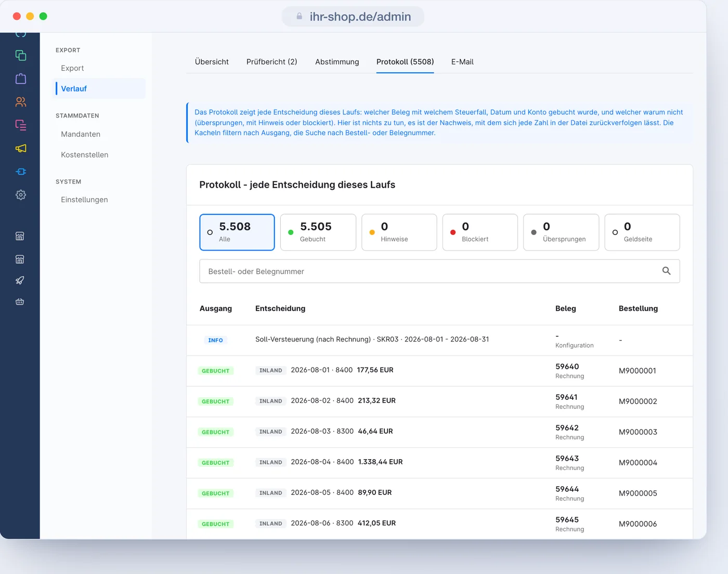Click the INFO badge in first row
The image size is (728, 574).
(x=215, y=340)
